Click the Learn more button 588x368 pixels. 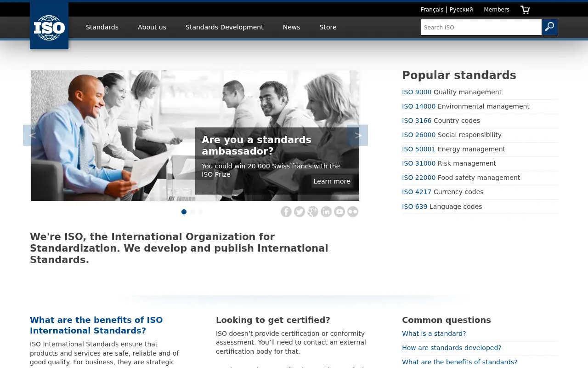point(332,181)
